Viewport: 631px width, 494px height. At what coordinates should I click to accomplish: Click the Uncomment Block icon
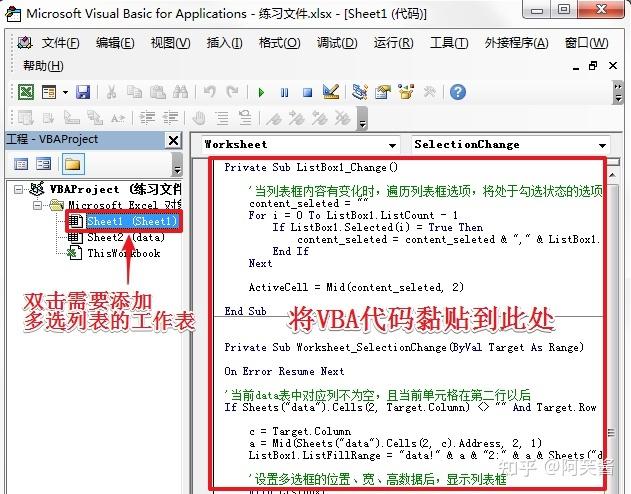pos(245,118)
